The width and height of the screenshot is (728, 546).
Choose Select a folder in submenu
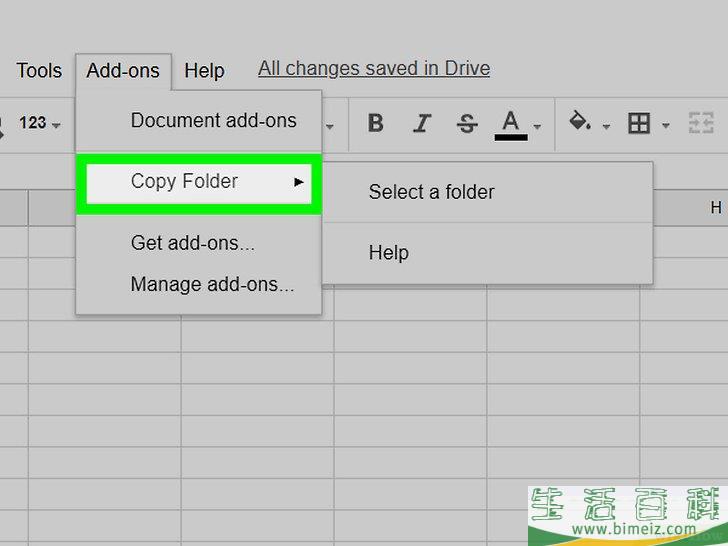[431, 192]
